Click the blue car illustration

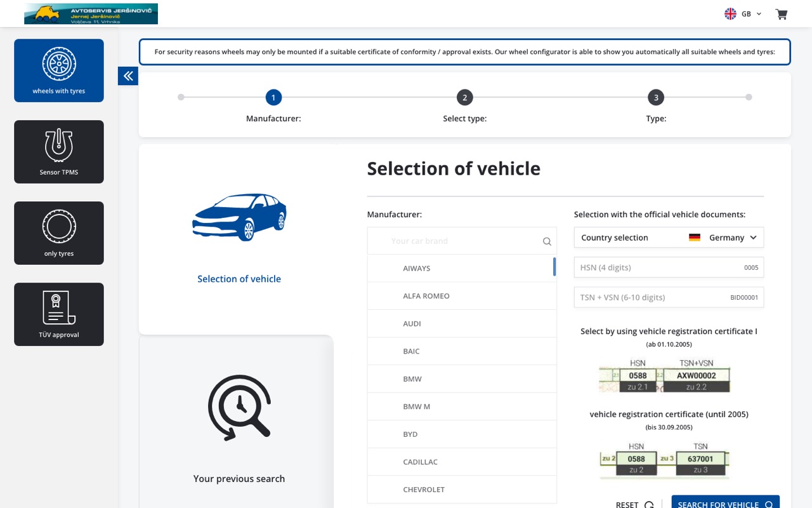click(x=239, y=217)
